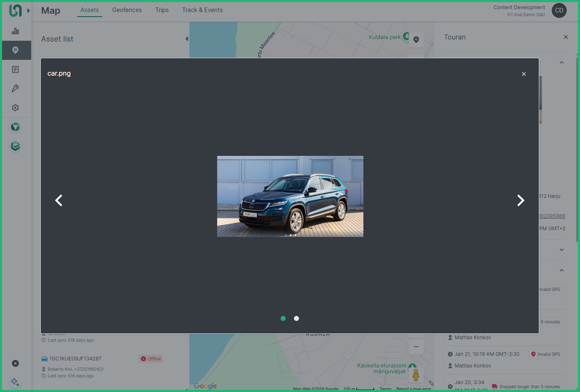This screenshot has height=392, width=580.
Task: Show previous image with left arrow
Action: pyautogui.click(x=59, y=200)
